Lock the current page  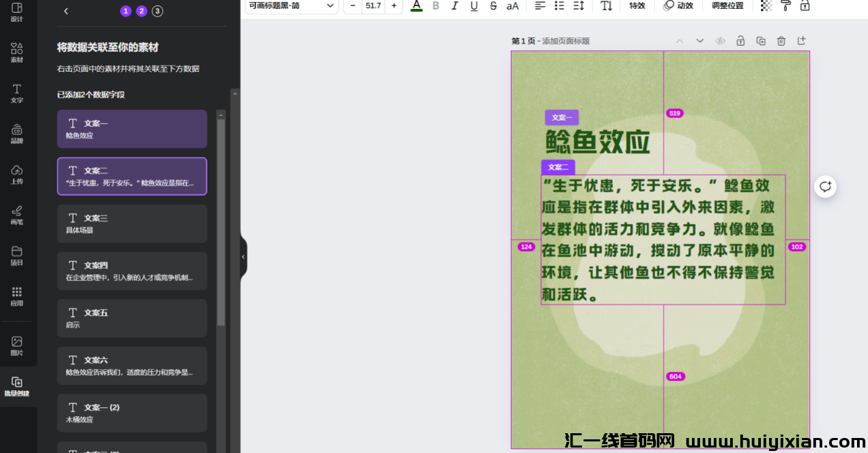click(x=740, y=41)
